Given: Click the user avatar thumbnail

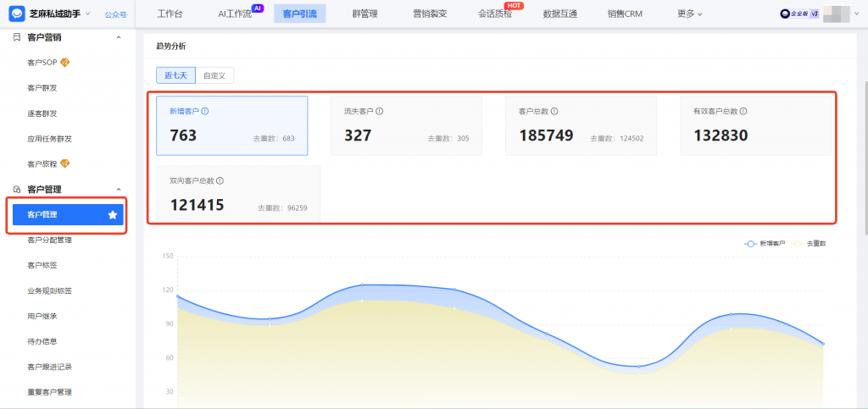Looking at the screenshot, I should point(836,14).
